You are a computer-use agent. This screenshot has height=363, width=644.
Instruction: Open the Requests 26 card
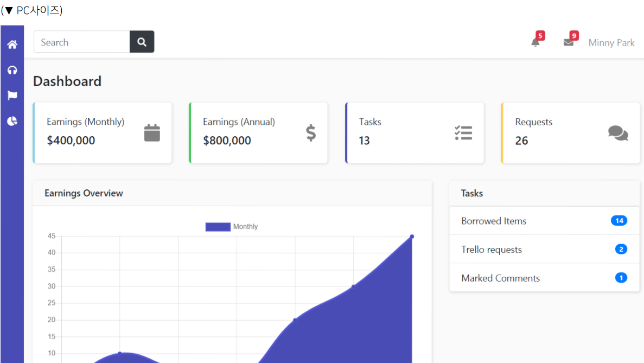pyautogui.click(x=570, y=132)
